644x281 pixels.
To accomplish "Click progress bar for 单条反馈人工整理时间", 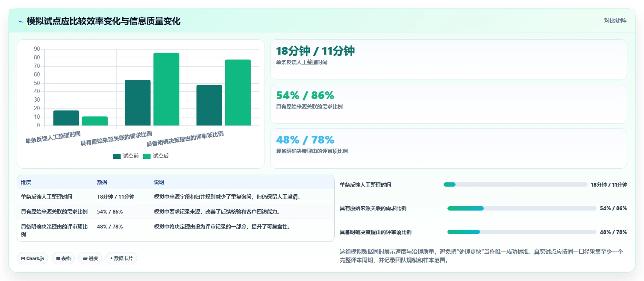I will point(515,185).
